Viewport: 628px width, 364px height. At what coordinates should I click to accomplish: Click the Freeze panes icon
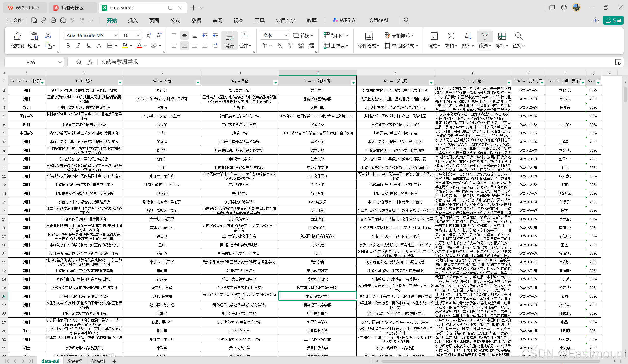point(502,36)
